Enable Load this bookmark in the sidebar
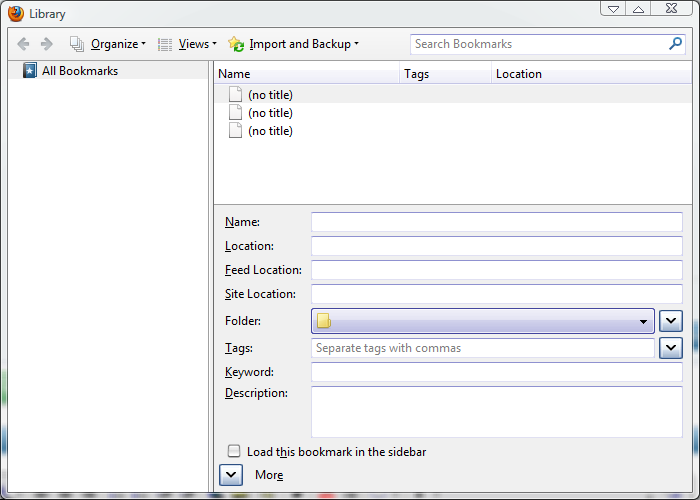The height and width of the screenshot is (500, 700). 234,451
